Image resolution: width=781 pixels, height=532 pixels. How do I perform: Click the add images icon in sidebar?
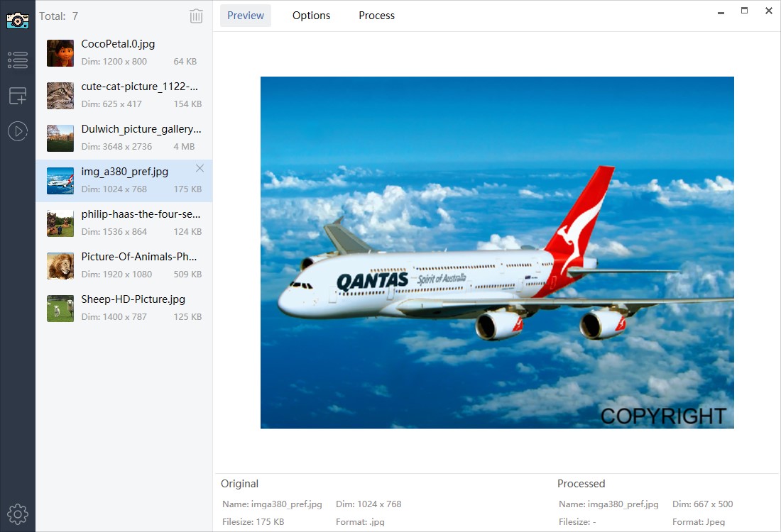click(18, 96)
